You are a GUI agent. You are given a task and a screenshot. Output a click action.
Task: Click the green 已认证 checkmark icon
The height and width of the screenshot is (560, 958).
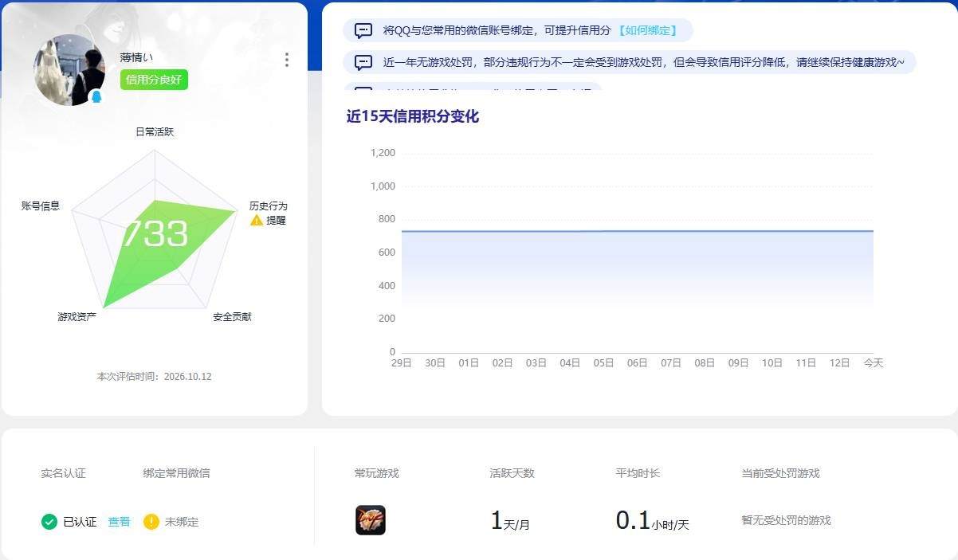(x=49, y=522)
